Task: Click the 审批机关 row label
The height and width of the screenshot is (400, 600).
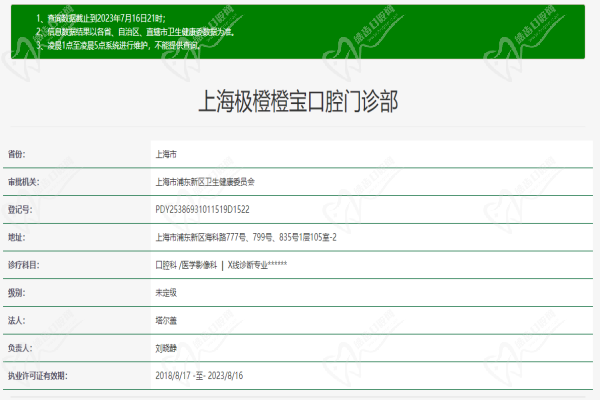Action: (x=22, y=182)
